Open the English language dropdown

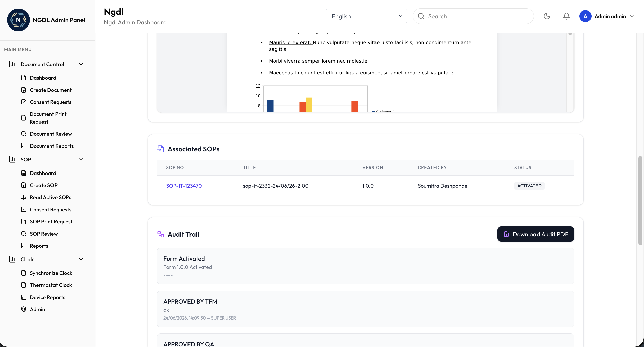(x=366, y=16)
